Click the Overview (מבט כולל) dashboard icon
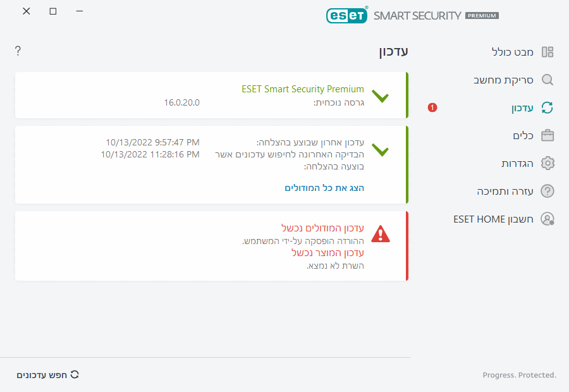The height and width of the screenshot is (392, 569). 548,52
